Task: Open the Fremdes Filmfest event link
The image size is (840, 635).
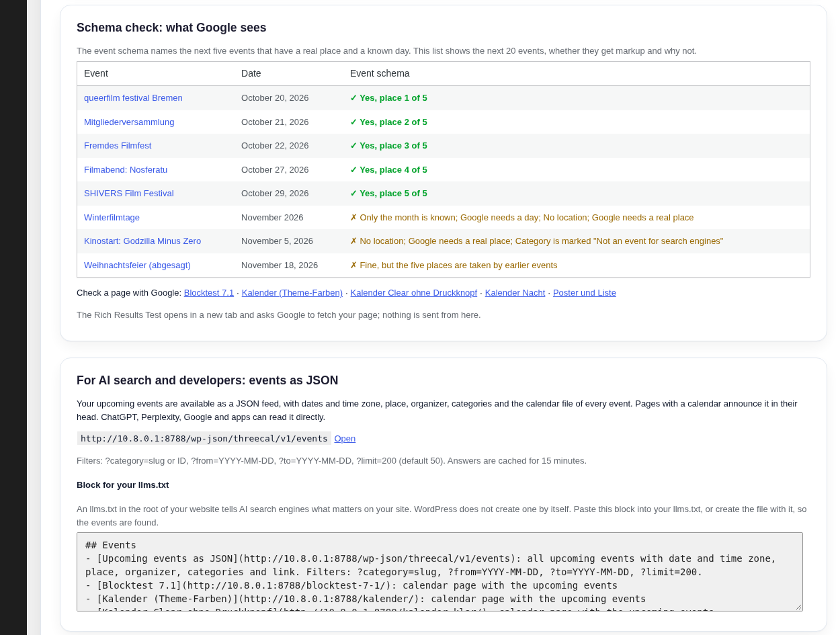Action: [118, 146]
